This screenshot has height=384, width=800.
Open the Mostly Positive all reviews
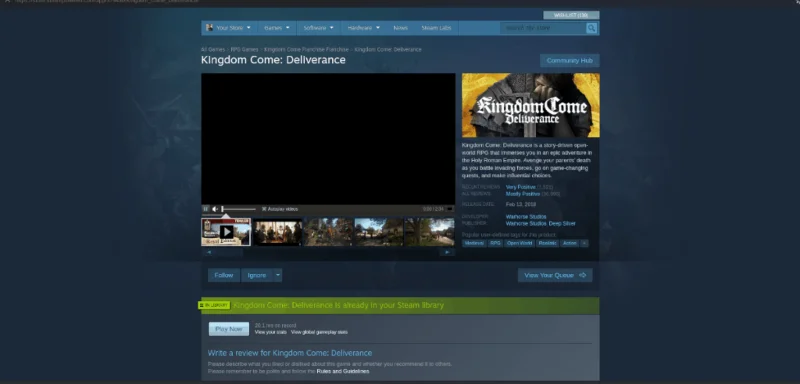522,194
